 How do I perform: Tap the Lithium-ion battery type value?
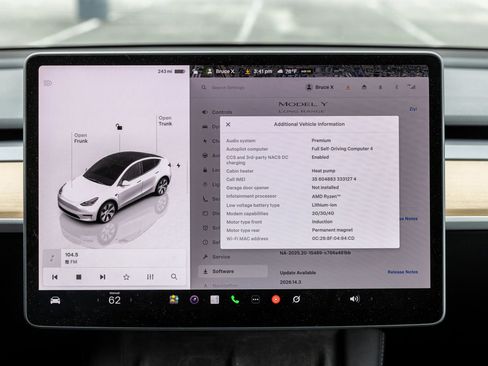click(324, 205)
